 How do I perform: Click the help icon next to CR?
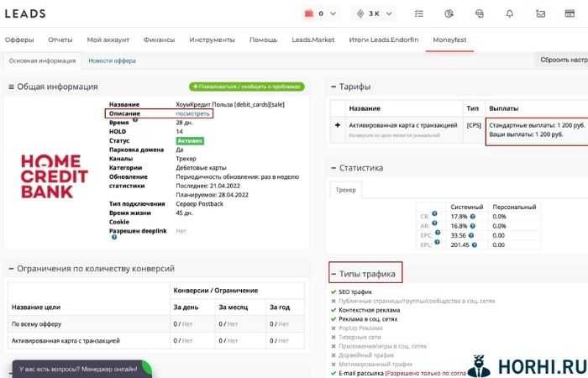point(434,213)
